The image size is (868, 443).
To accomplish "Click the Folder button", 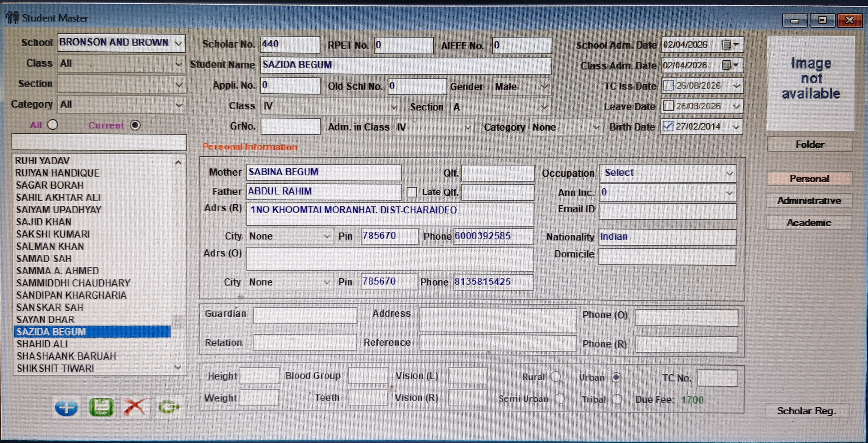I will [x=810, y=144].
